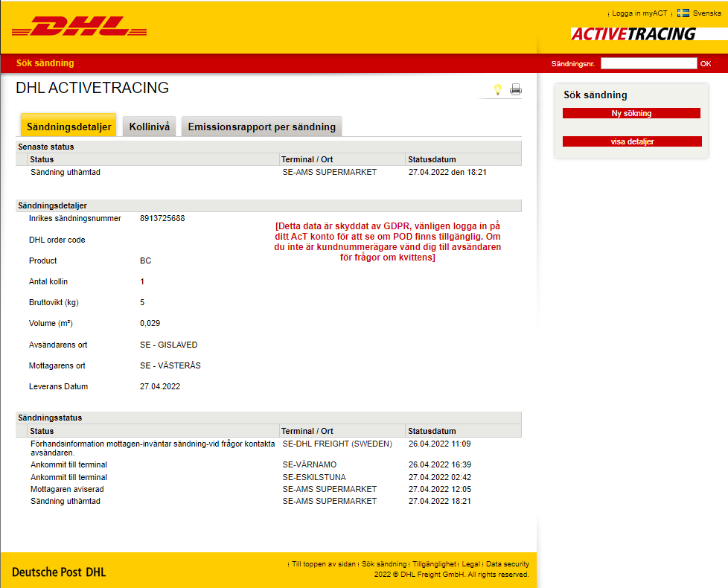
Task: Click the light bulb help icon
Action: (498, 89)
